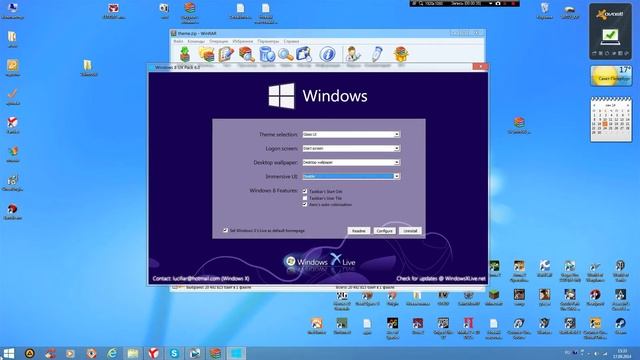Click the Wizard icon in WinRAR toolbar
Image resolution: width=640 pixels, height=360 pixels.
coord(304,54)
